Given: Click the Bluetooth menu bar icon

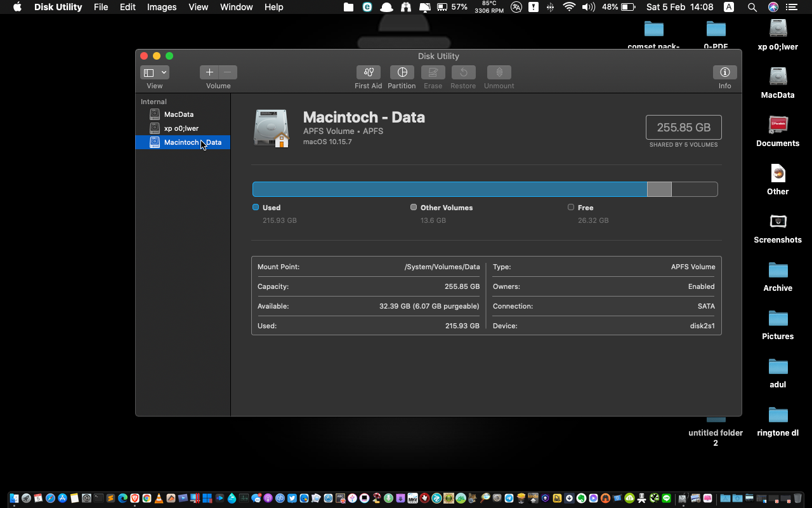Looking at the screenshot, I should click(550, 7).
